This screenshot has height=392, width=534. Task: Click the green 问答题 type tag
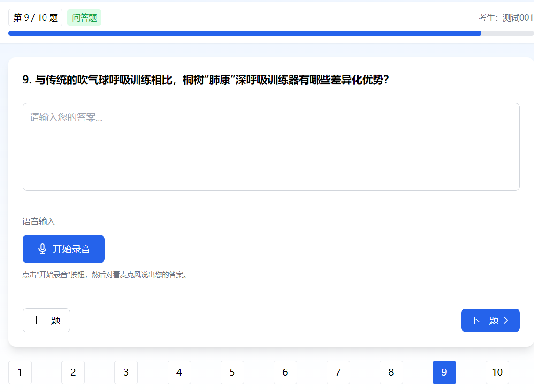(x=84, y=18)
